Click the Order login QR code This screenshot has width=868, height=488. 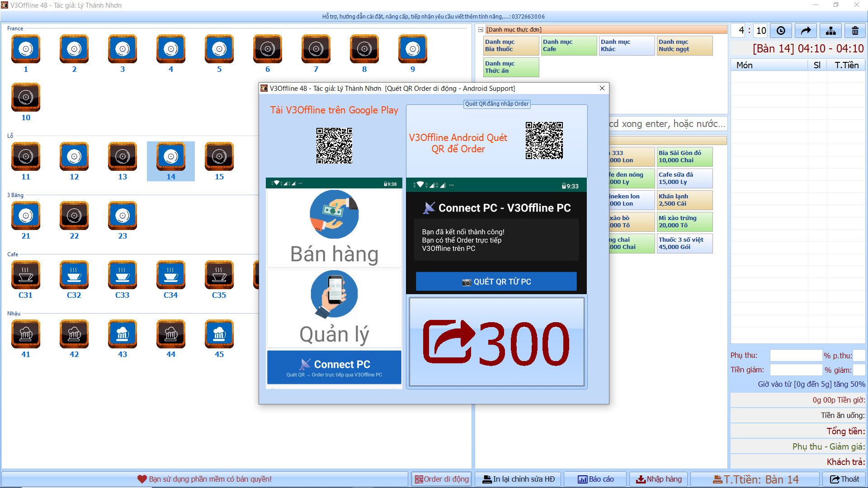[x=544, y=140]
